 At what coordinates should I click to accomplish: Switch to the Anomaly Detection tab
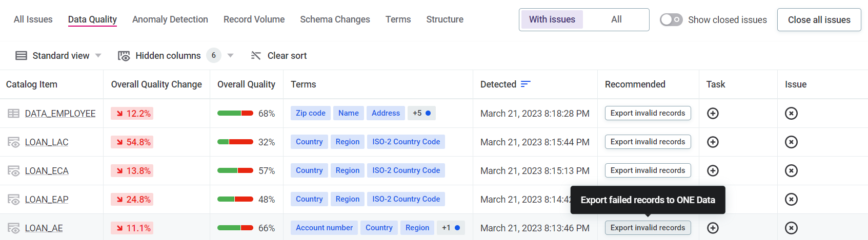170,19
